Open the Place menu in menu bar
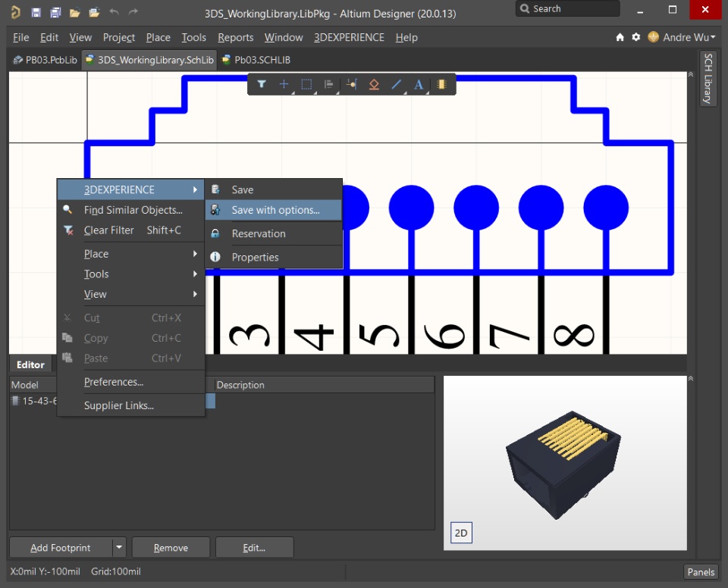 (x=158, y=37)
